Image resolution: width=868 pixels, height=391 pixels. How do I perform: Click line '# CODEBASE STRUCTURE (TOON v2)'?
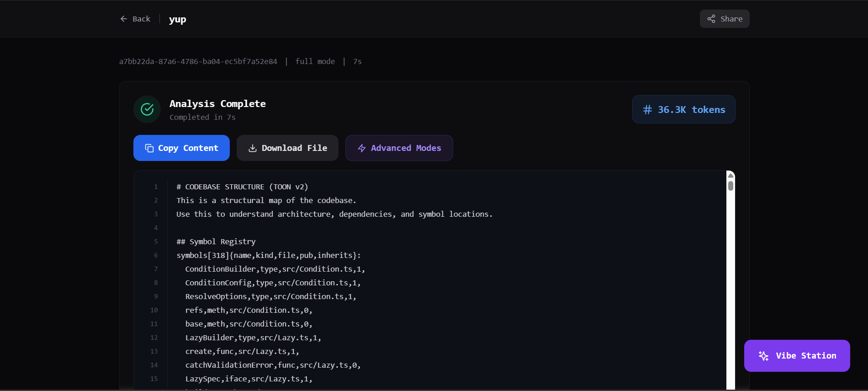242,187
